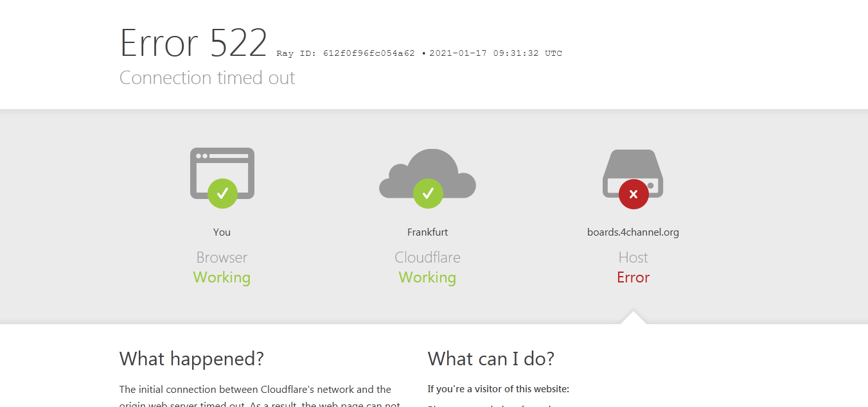Click the white pointer triangle below Host
Screen dimensions: 868x407
coord(633,318)
